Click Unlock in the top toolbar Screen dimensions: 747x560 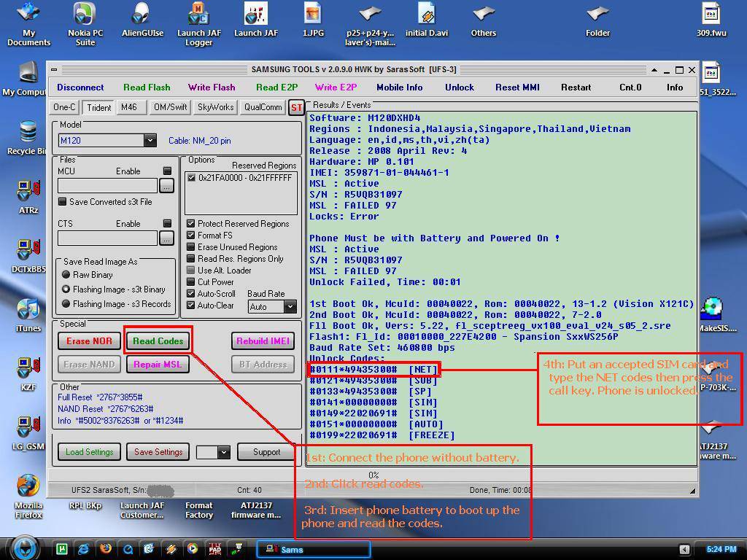pos(460,87)
